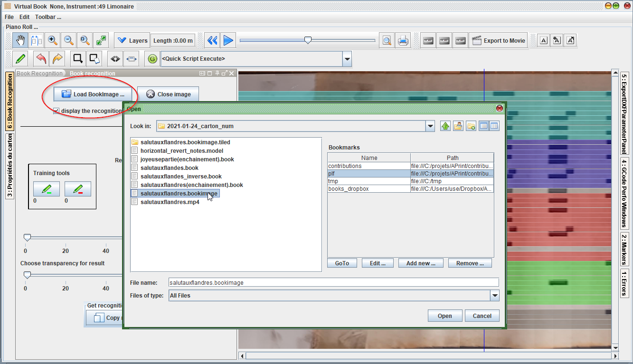Open the 2: Markers side tab
633x364 pixels.
pos(624,249)
